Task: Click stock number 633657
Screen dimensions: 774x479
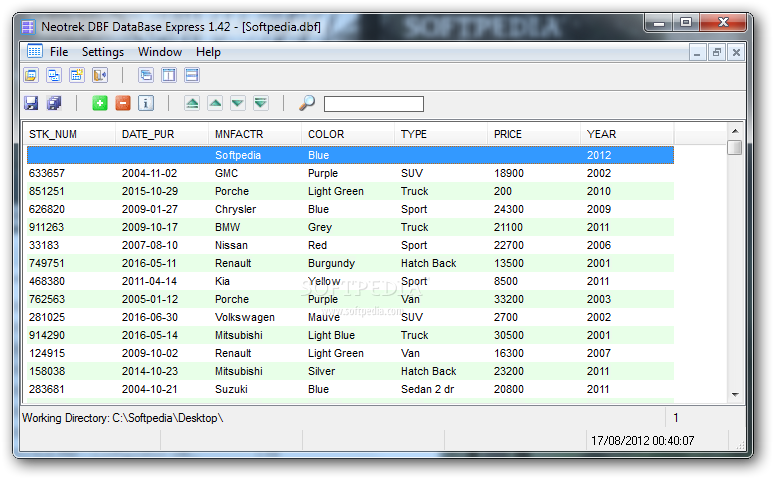Action: (x=47, y=173)
